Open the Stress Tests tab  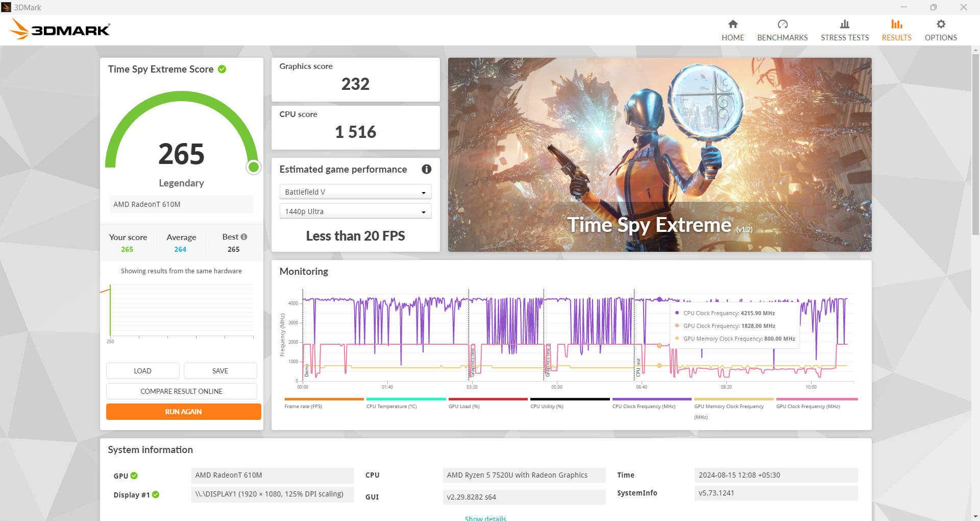844,30
